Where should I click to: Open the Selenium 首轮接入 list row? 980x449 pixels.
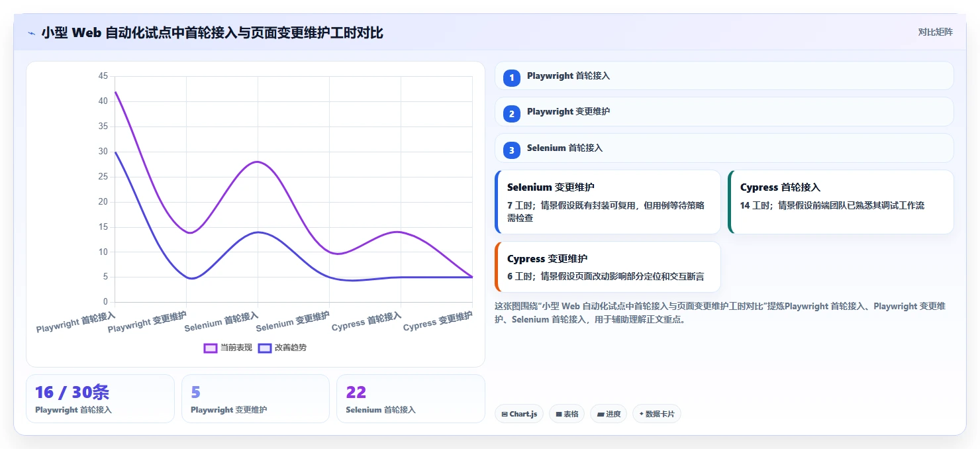pyautogui.click(x=724, y=148)
